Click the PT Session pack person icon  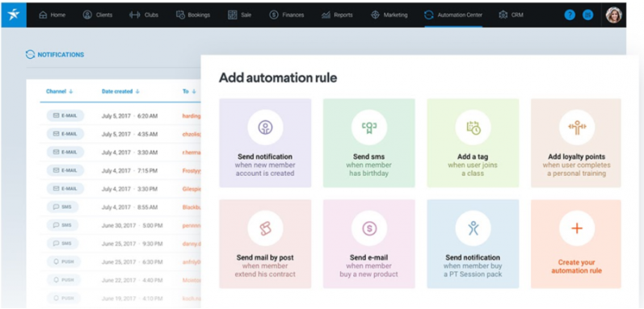473,228
